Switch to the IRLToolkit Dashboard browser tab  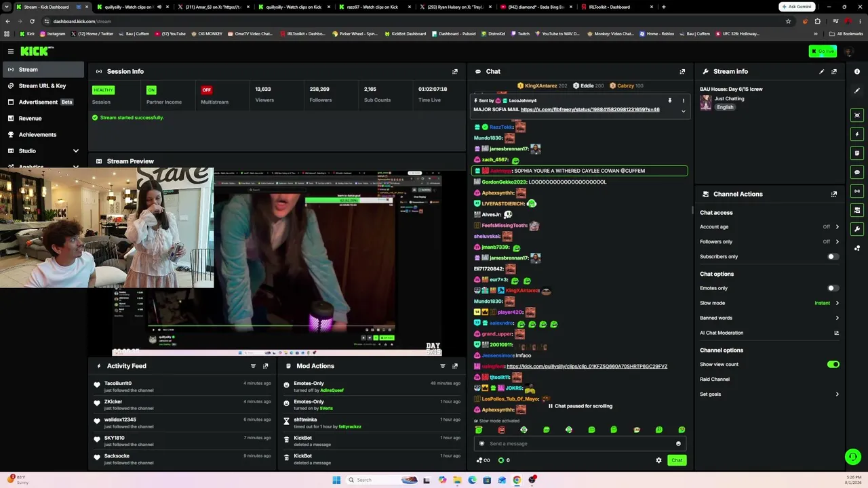[x=615, y=7]
